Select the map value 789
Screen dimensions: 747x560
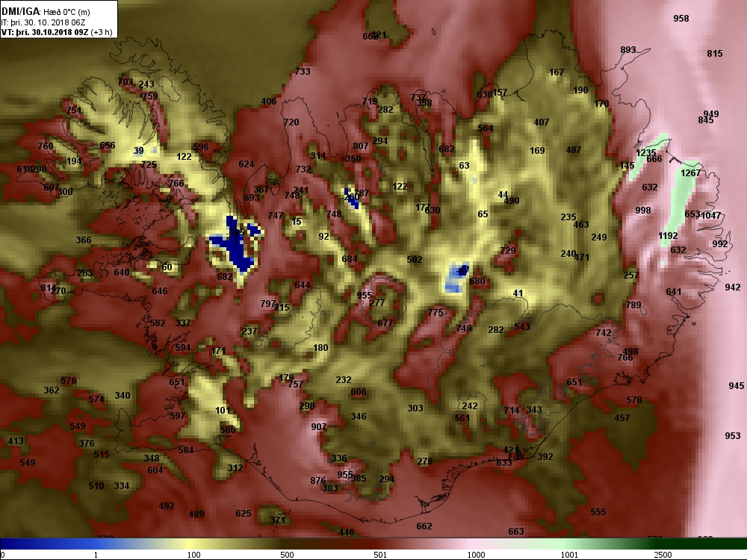pyautogui.click(x=633, y=305)
